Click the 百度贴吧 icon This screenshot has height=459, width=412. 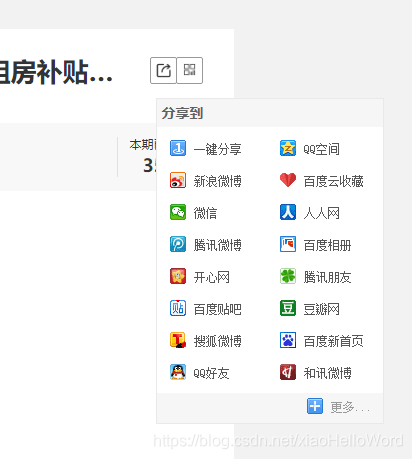178,308
